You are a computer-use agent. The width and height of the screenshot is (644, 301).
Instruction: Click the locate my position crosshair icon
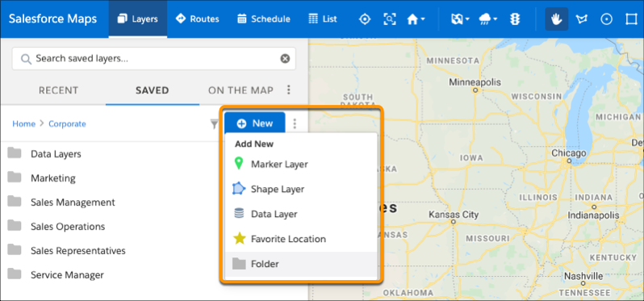(365, 19)
